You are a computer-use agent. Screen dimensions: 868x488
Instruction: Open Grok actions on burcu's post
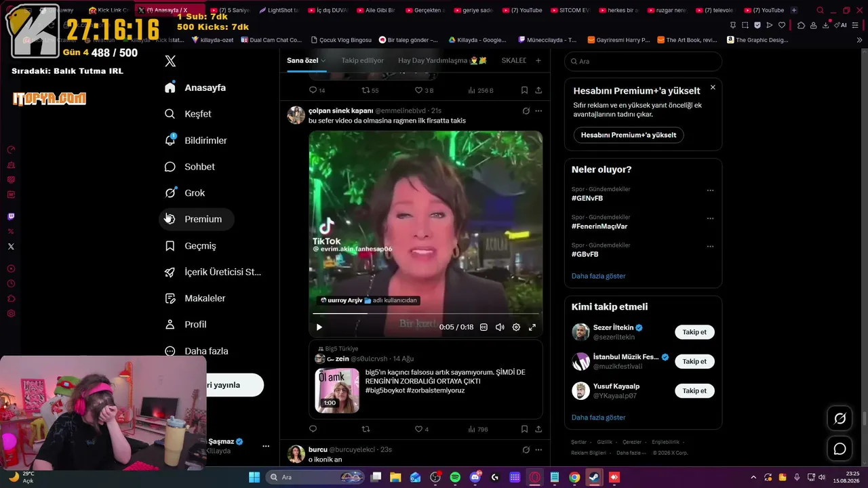[526, 449]
